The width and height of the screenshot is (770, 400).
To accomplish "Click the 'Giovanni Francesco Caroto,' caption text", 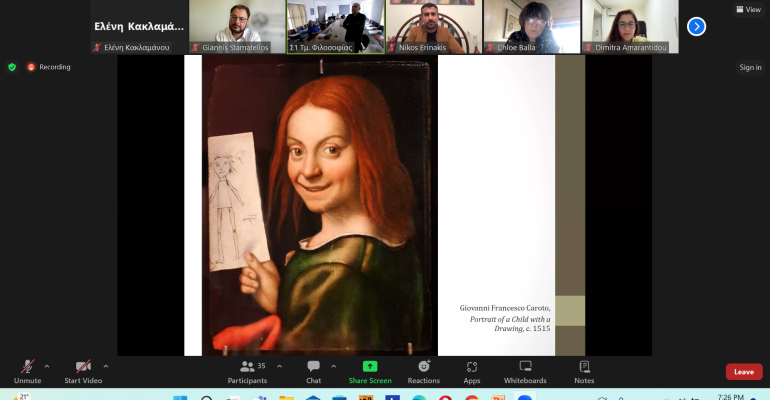I will pyautogui.click(x=505, y=308).
